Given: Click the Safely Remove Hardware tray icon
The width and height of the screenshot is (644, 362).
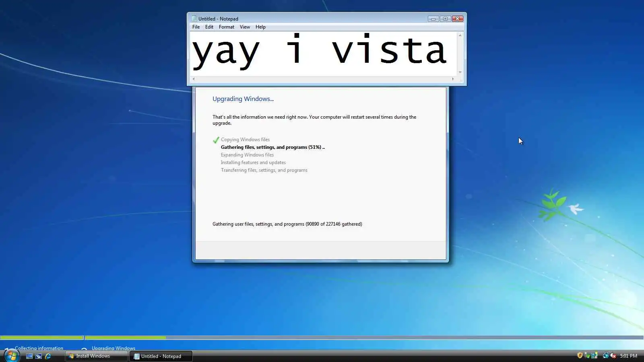Looking at the screenshot, I should [587, 356].
